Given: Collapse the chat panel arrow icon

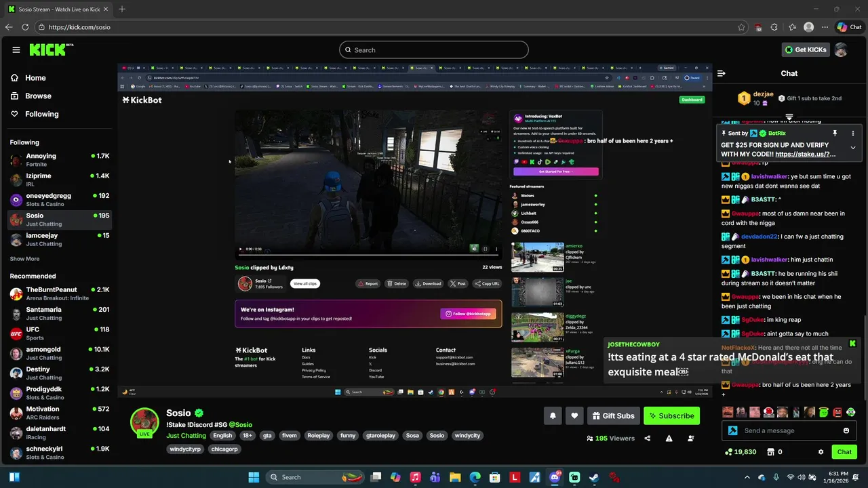Looking at the screenshot, I should tap(722, 73).
